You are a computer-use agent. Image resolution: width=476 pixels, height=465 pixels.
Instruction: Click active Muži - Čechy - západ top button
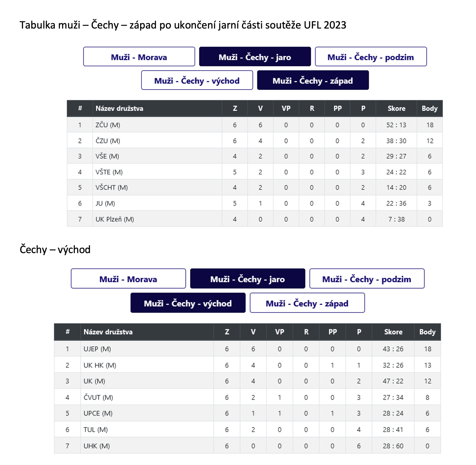[x=313, y=80]
